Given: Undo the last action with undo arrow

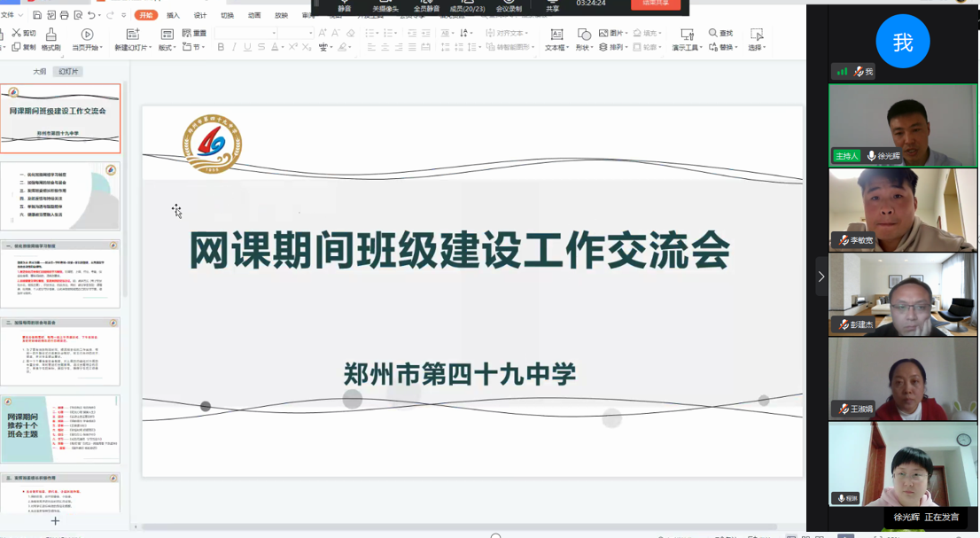Looking at the screenshot, I should point(92,15).
